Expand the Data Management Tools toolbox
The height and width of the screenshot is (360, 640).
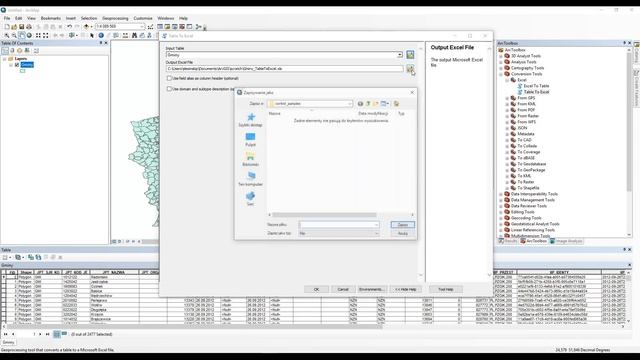coord(501,200)
